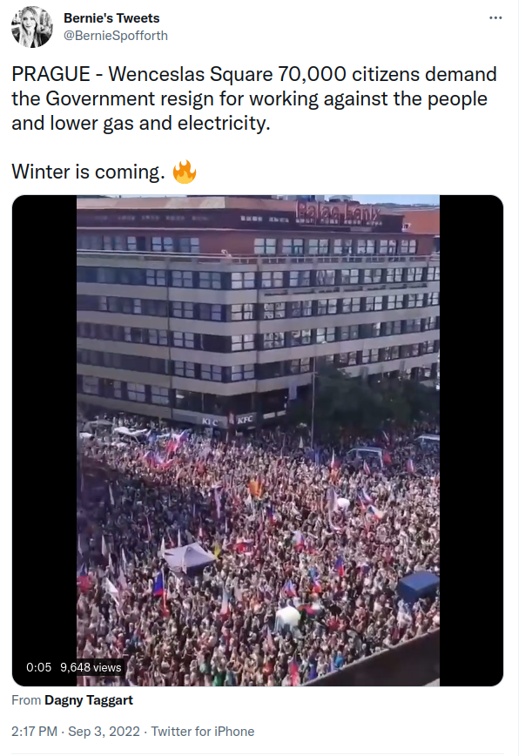
Task: Click the word PRAGUE in the tweet
Action: pyautogui.click(x=51, y=74)
